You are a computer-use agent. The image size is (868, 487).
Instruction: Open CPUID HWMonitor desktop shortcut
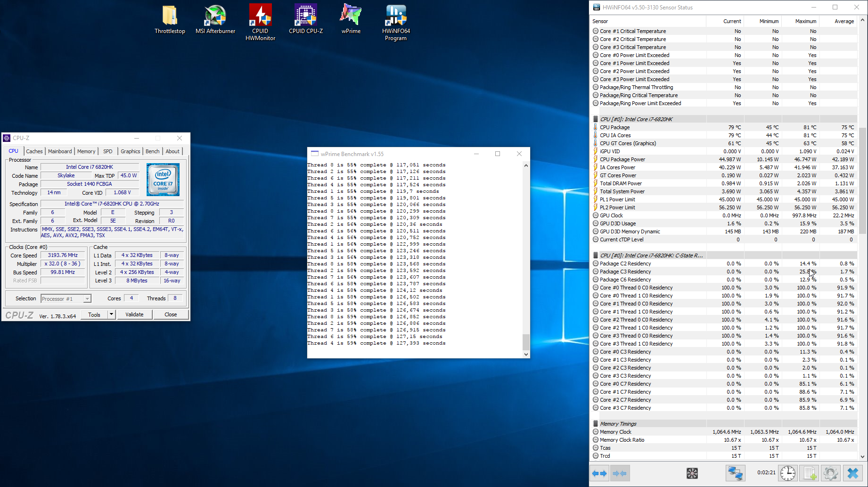260,23
